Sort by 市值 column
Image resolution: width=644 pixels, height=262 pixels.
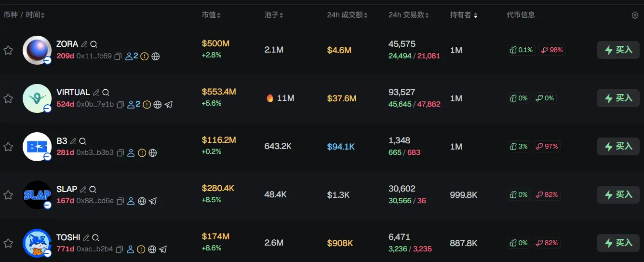(211, 15)
